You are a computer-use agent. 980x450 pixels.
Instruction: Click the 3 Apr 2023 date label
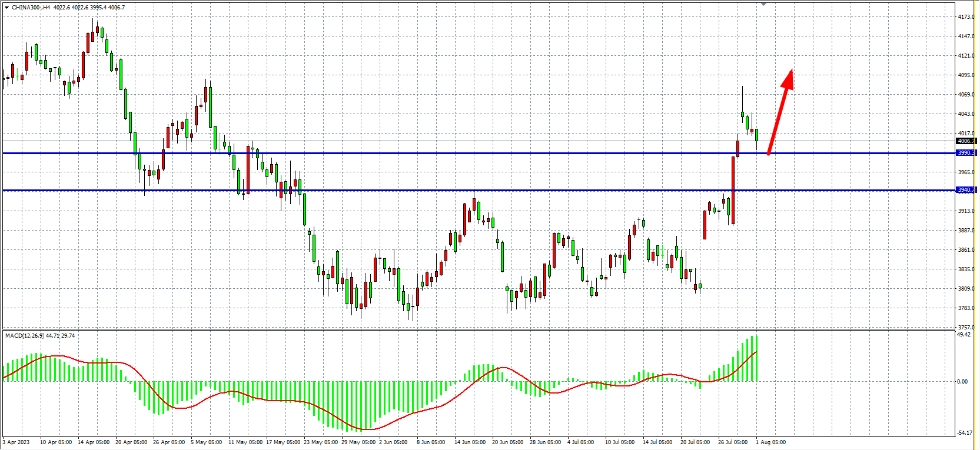pos(16,442)
